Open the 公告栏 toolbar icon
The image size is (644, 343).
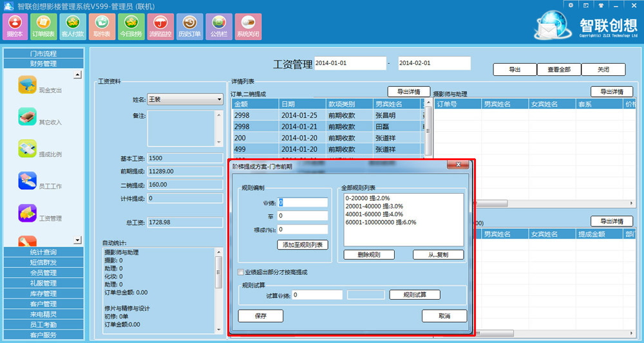tap(219, 26)
